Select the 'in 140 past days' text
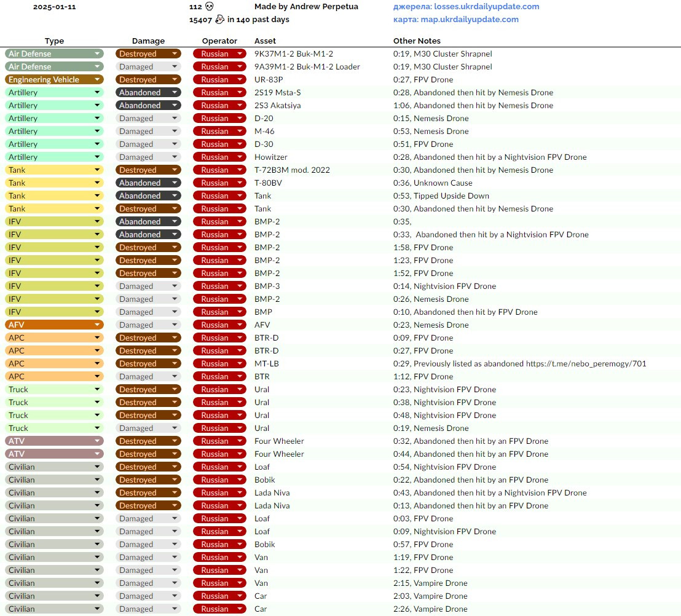Screen dimensions: 681x616 [x=258, y=20]
